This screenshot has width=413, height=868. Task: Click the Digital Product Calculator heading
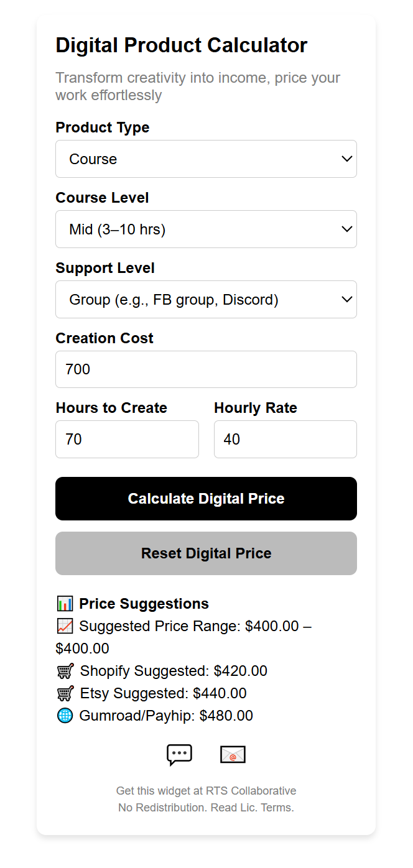pos(182,45)
